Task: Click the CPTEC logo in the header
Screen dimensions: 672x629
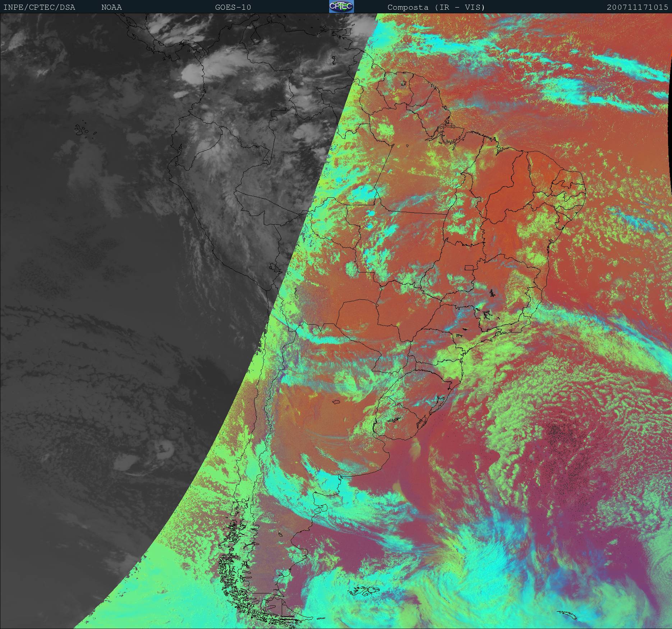Action: pos(341,6)
